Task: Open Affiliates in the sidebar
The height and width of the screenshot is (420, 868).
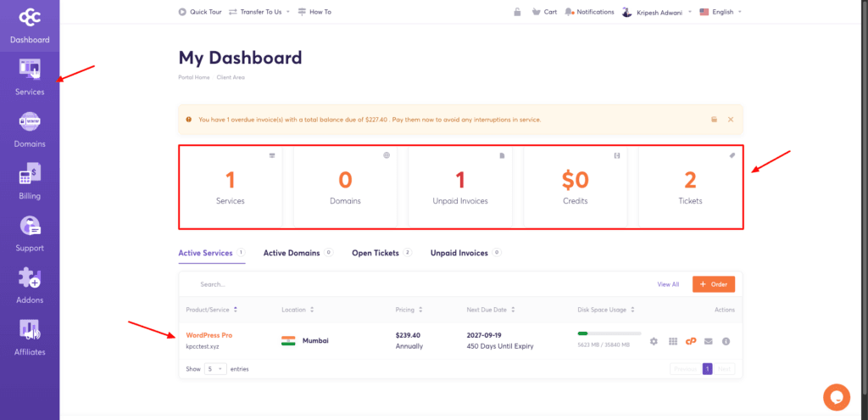Action: (x=30, y=338)
